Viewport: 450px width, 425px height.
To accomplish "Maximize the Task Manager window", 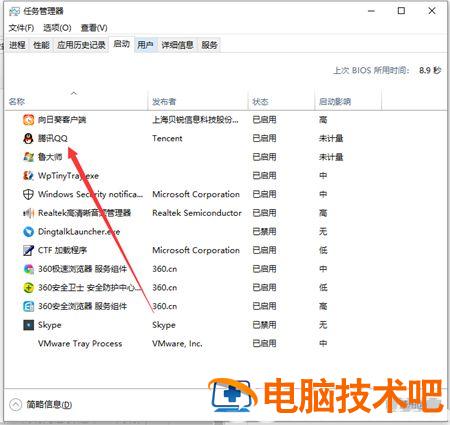I will coord(402,11).
